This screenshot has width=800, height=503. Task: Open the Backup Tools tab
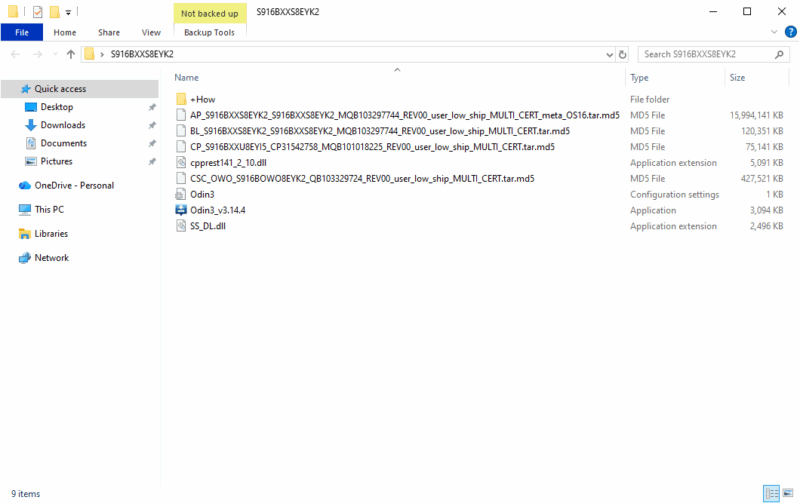(208, 32)
